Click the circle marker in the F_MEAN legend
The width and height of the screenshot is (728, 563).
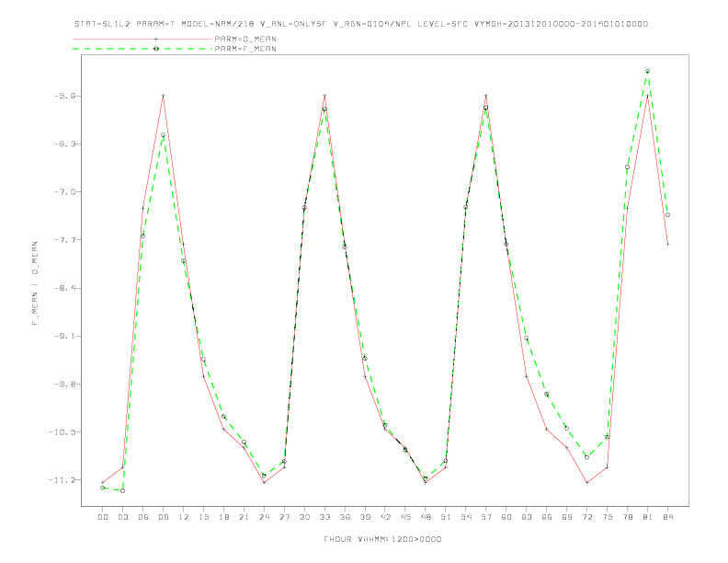tap(156, 49)
